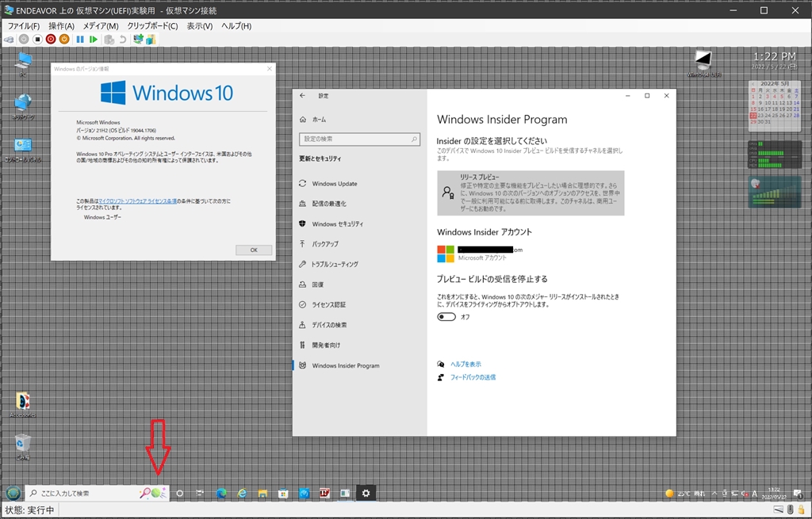Open Microsoft Store from the taskbar
Screen dimensions: 812x519
click(283, 493)
